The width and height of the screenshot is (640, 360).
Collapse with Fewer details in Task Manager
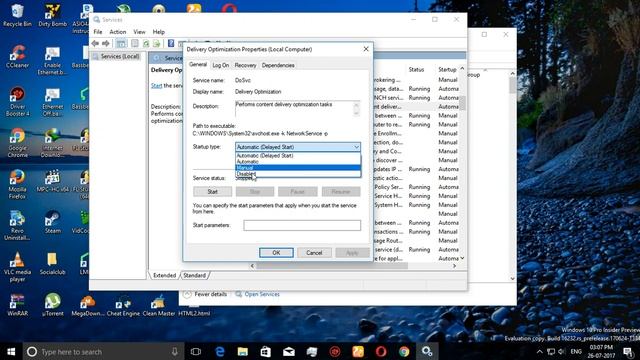(205, 294)
